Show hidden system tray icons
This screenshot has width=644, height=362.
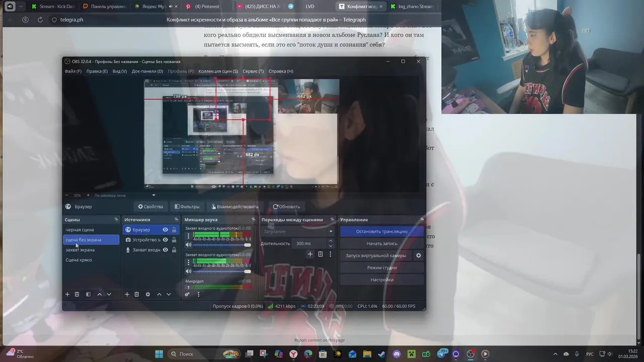tap(555, 354)
